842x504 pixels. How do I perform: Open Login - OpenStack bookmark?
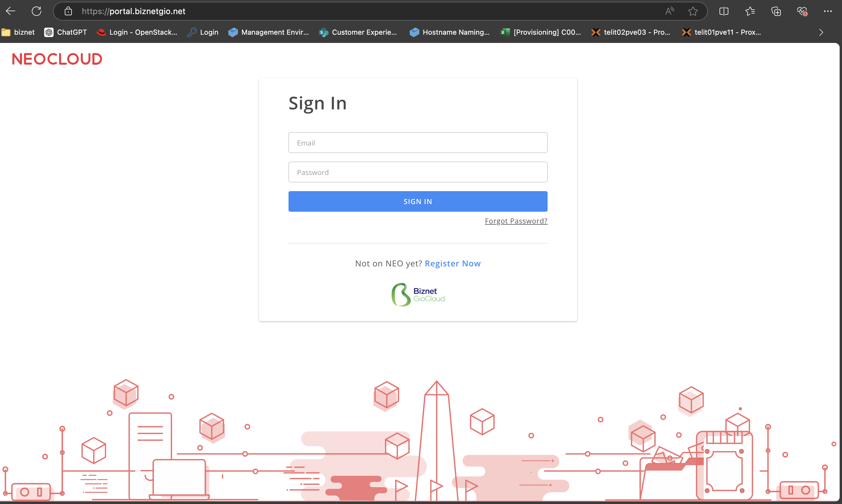(x=137, y=32)
